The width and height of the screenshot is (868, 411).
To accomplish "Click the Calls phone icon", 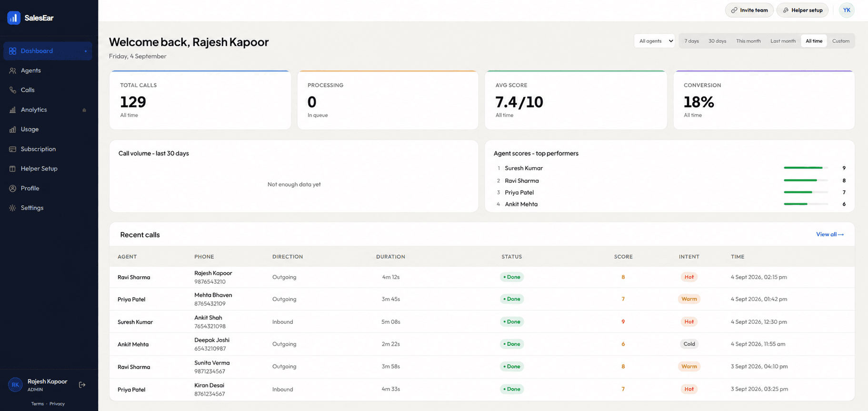I will (12, 90).
